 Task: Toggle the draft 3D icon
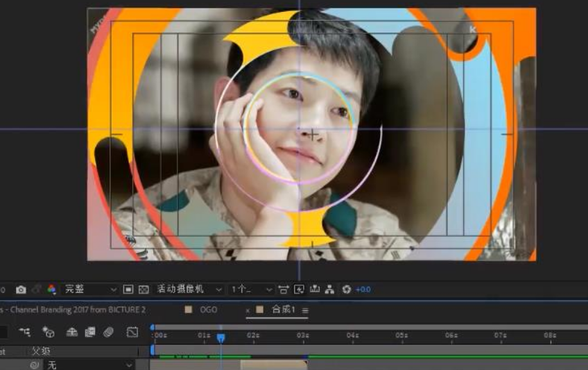(x=48, y=332)
